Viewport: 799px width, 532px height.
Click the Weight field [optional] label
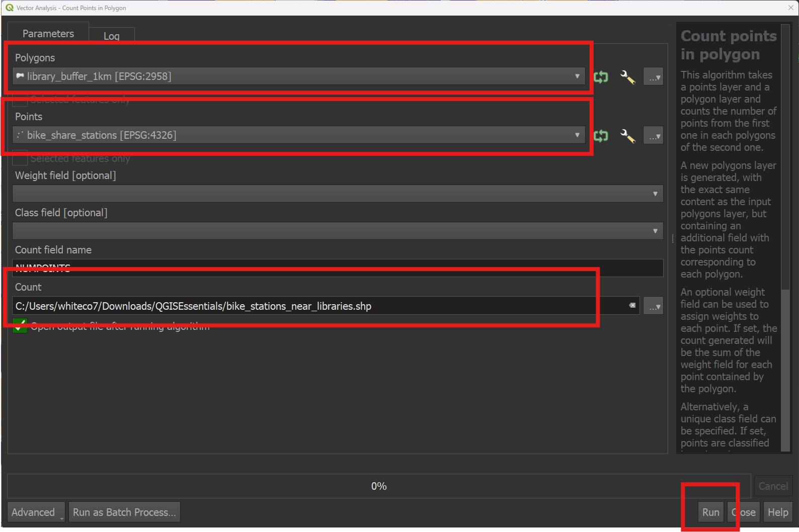[x=65, y=175]
